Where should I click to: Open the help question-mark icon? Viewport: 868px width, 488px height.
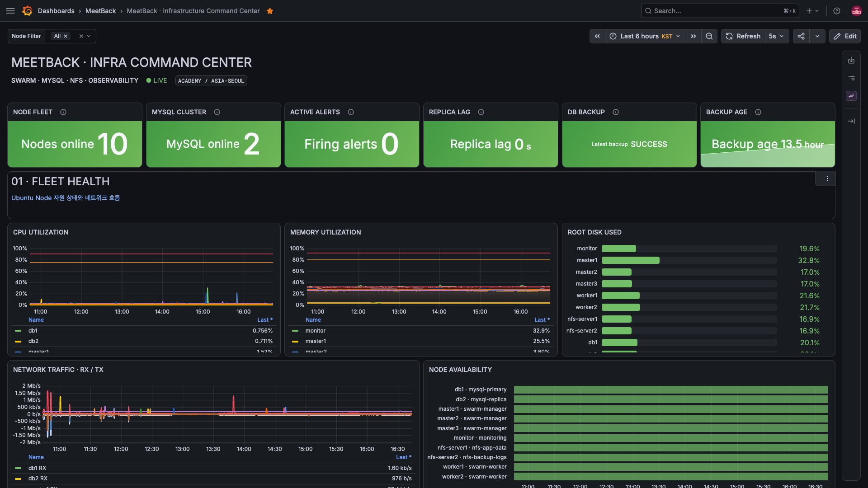pos(837,11)
